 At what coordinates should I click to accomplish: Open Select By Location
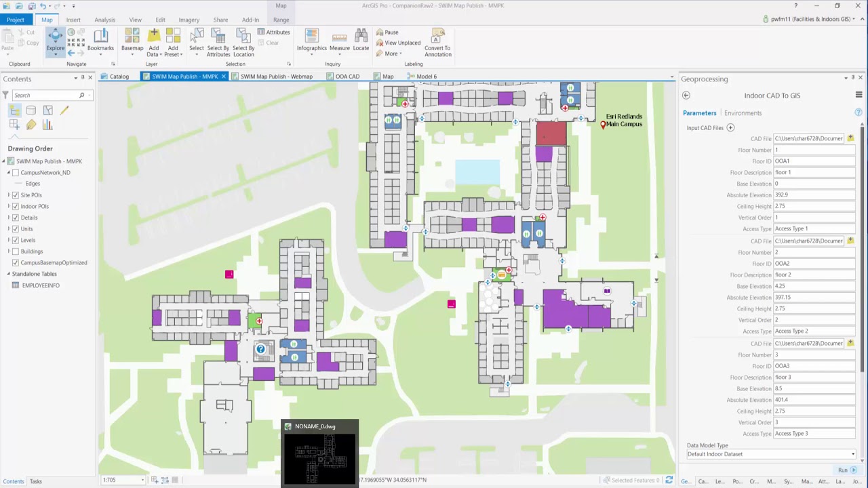[243, 42]
